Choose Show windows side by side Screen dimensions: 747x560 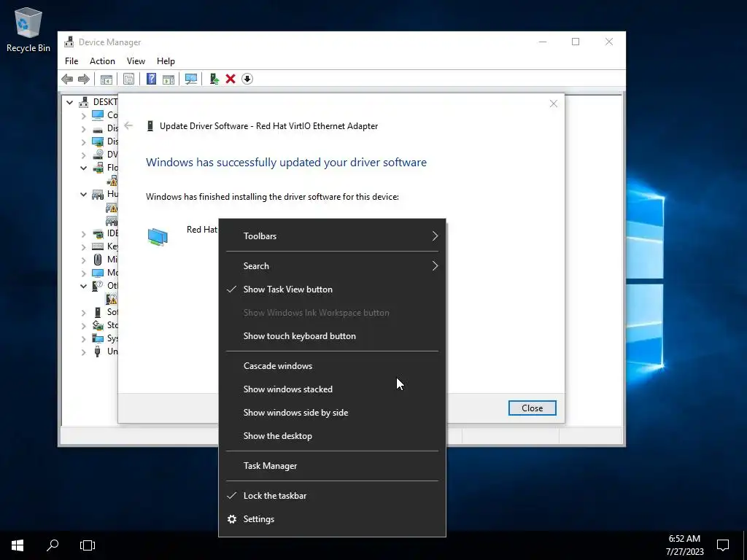pos(332,413)
